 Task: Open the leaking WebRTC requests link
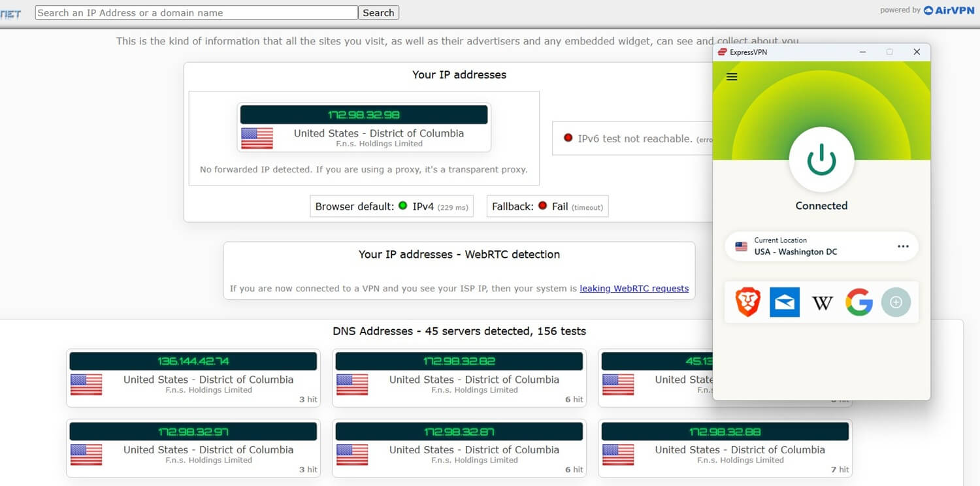pos(634,288)
